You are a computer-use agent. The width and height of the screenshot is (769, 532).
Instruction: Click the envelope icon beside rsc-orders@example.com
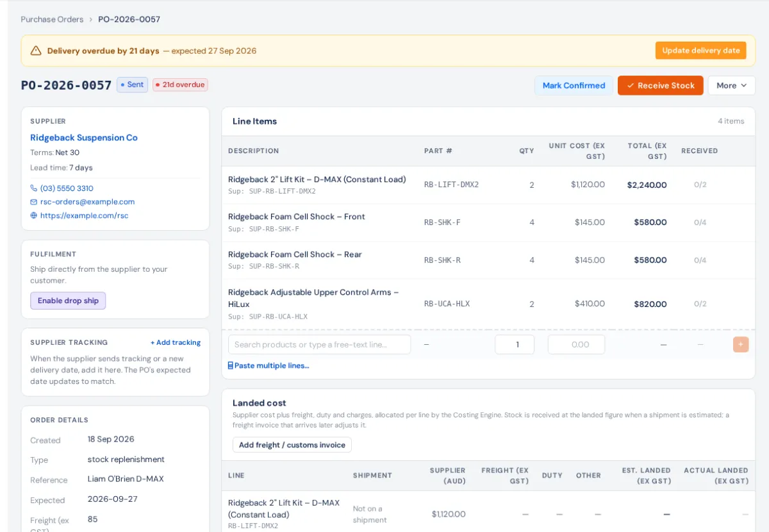pos(33,202)
